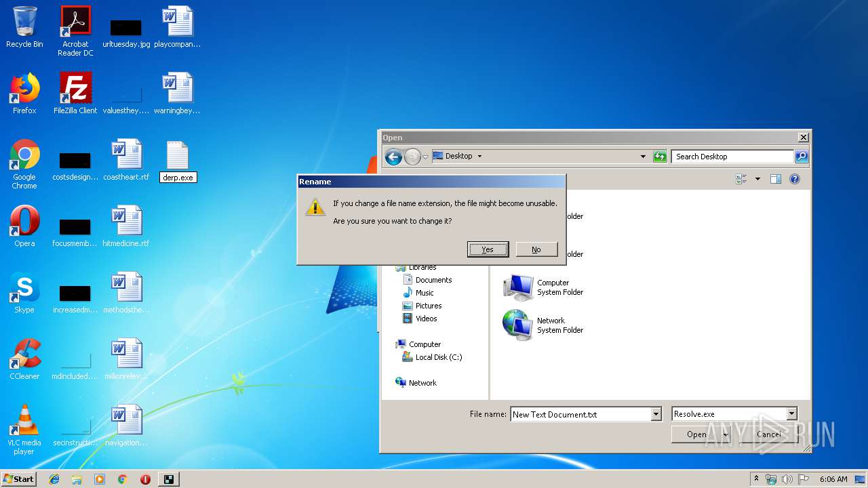Click the Forward arrow in the Open dialog
Screen dimensions: 868x488
click(x=412, y=157)
